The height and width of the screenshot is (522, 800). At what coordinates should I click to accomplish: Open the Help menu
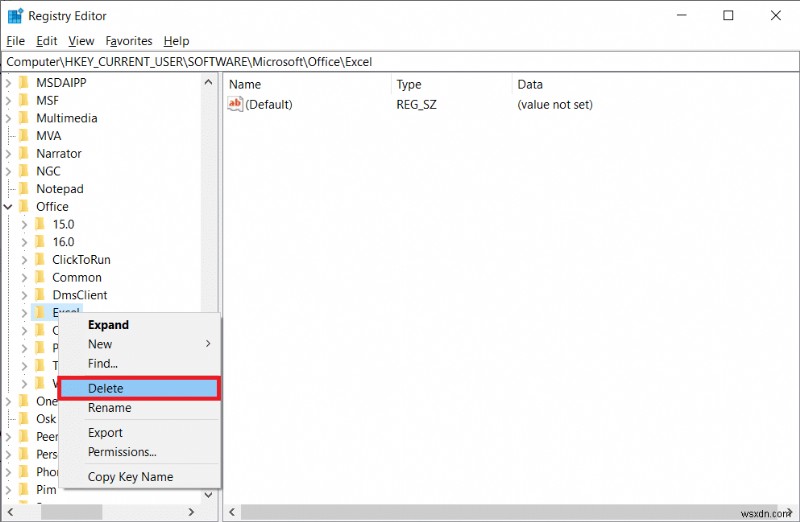coord(176,41)
